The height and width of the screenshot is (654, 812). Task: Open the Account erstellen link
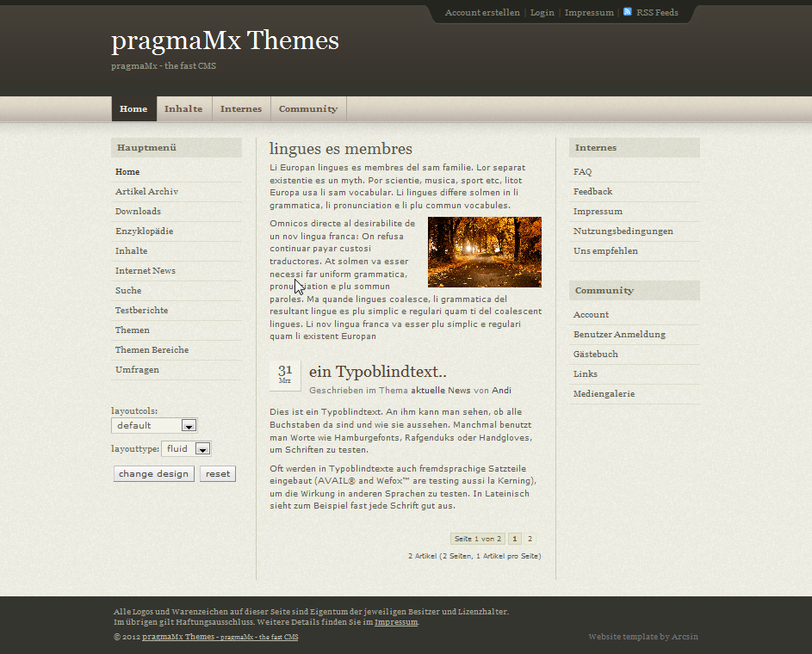(x=482, y=12)
